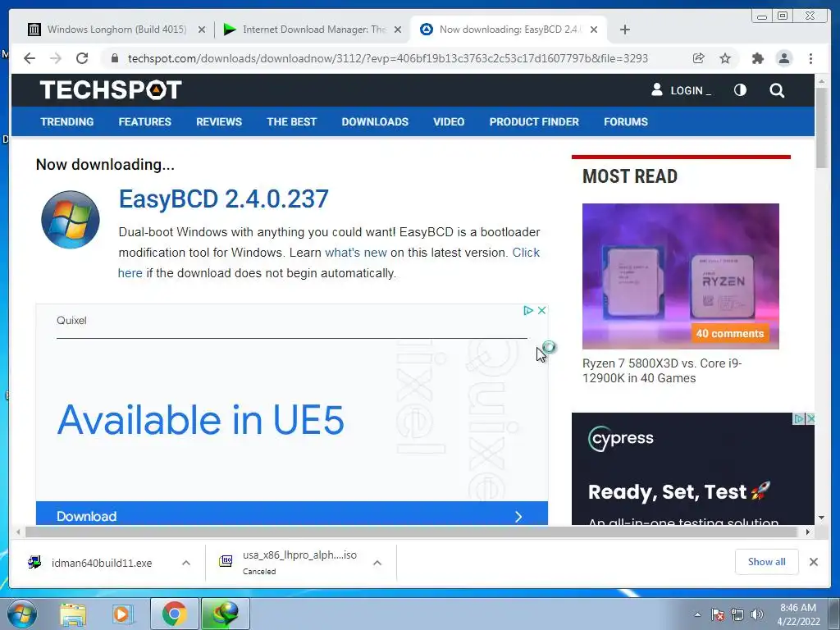Open Ryzen 7 5800X3D vs. Core i9 headline

(662, 371)
